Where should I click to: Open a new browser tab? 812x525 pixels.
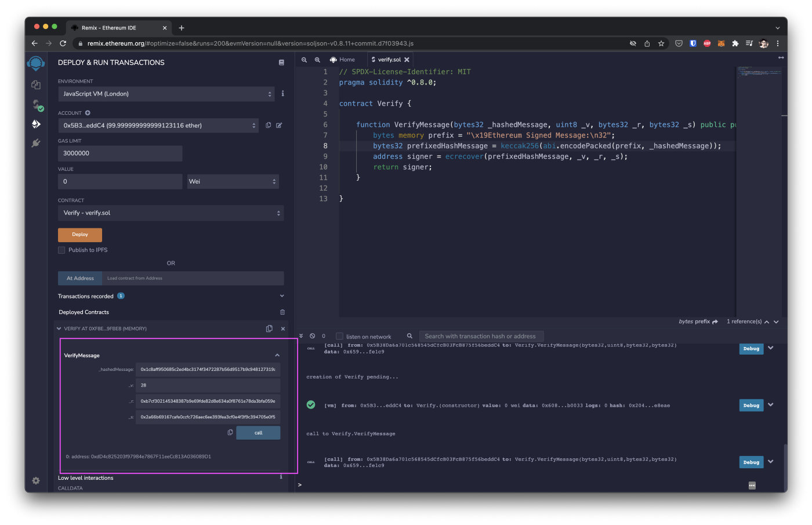182,28
